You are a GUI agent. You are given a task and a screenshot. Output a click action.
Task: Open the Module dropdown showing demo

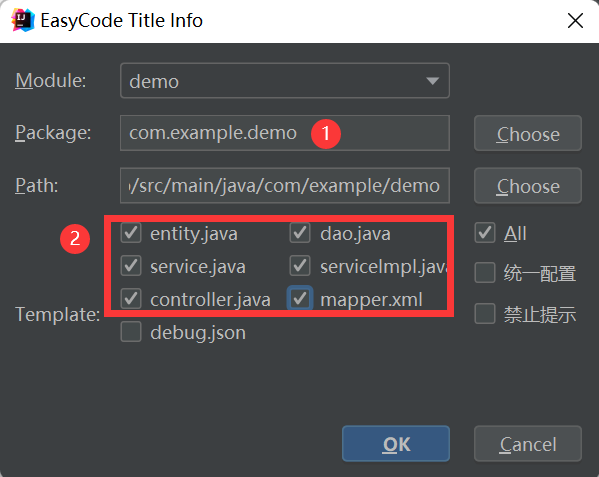click(285, 81)
